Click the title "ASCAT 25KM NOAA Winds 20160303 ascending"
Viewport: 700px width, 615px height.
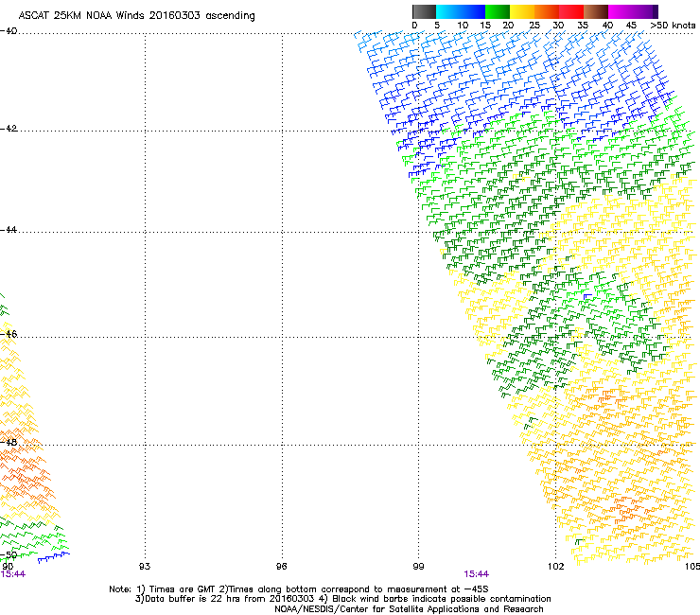click(136, 16)
